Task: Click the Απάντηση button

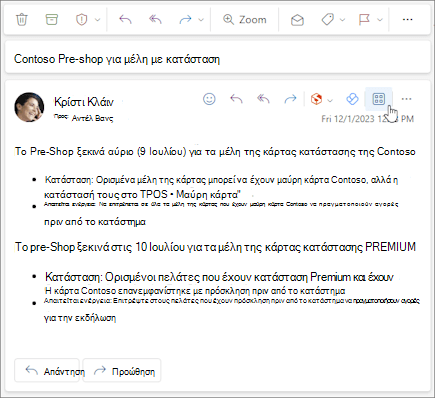Action: [47, 370]
